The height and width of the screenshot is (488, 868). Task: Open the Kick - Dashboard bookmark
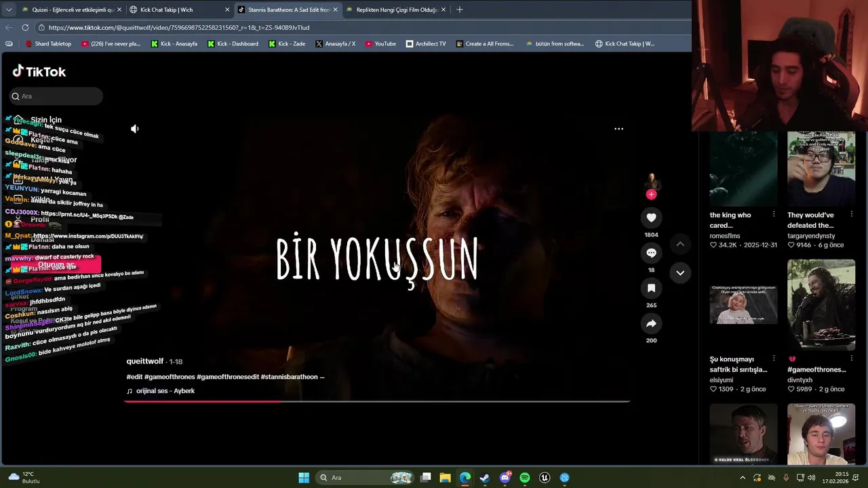coord(233,43)
